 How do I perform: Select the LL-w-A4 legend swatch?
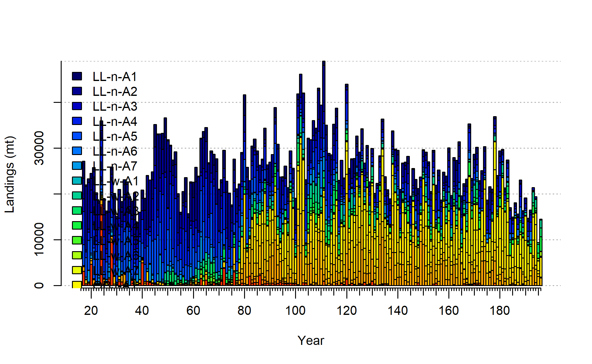77,225
